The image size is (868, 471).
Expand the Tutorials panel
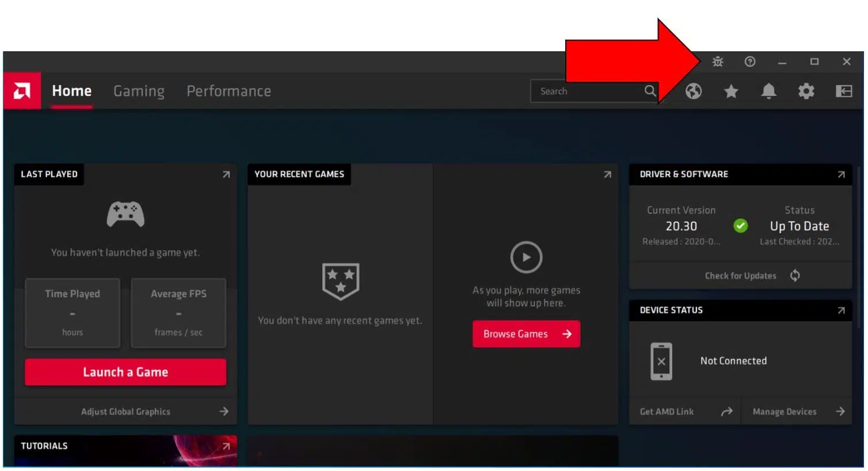pyautogui.click(x=226, y=446)
